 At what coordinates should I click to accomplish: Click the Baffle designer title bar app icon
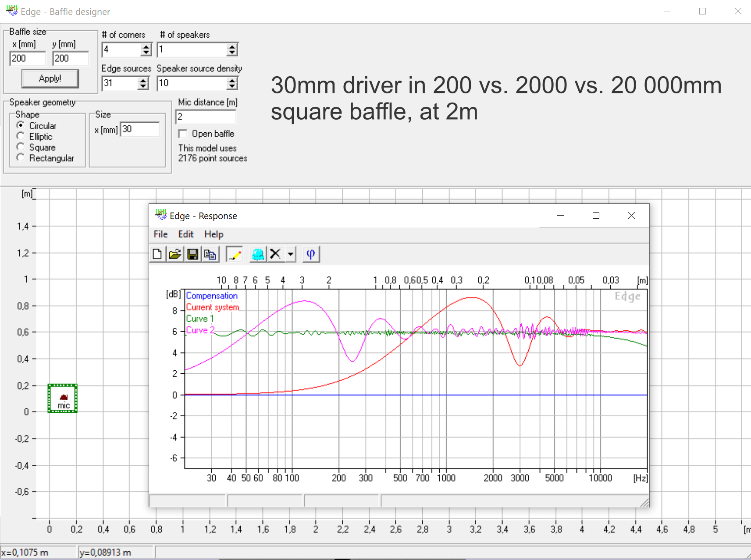point(12,11)
